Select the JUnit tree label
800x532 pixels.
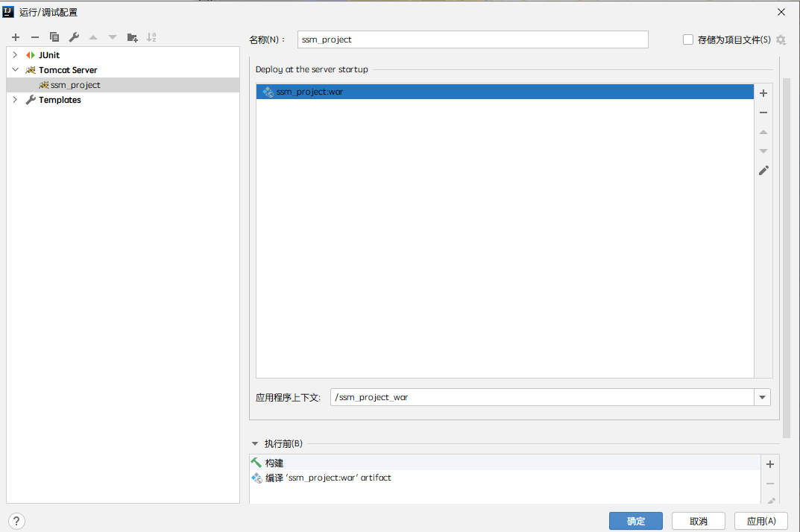(49, 55)
